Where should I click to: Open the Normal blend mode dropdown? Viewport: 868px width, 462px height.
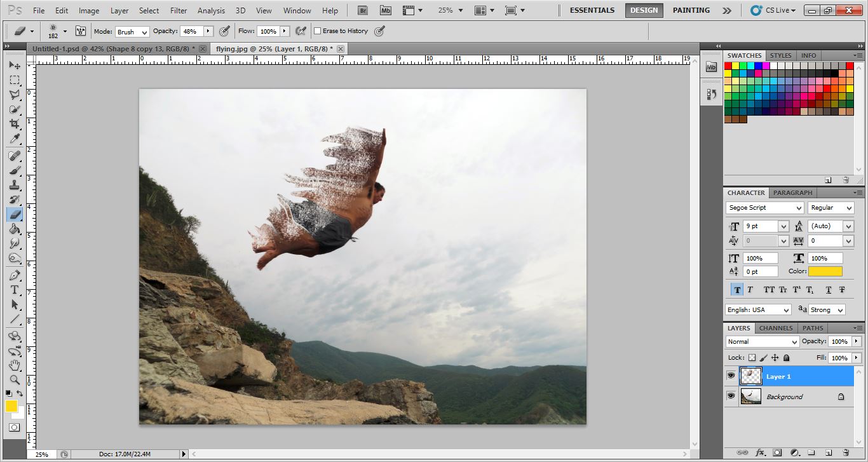(763, 341)
